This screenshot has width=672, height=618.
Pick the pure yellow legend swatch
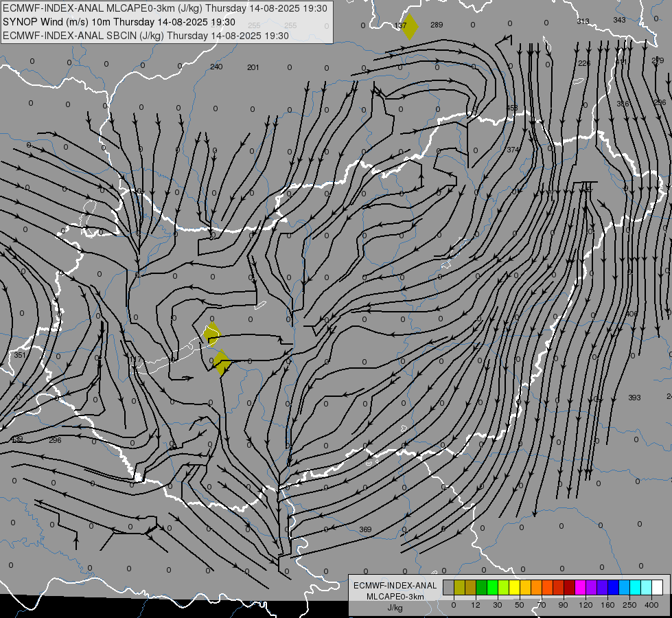point(514,587)
